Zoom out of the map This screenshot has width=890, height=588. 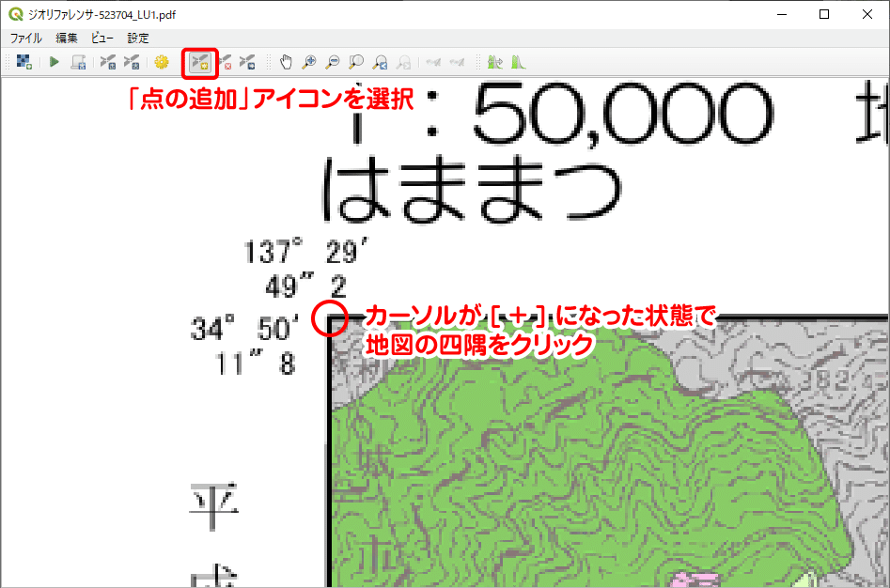click(331, 62)
